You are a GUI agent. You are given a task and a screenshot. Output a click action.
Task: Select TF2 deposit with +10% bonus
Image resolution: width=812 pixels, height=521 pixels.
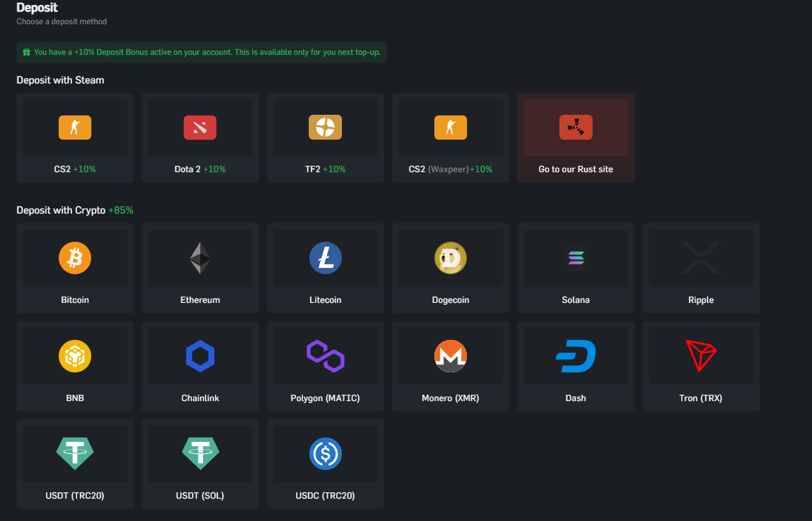pyautogui.click(x=325, y=137)
